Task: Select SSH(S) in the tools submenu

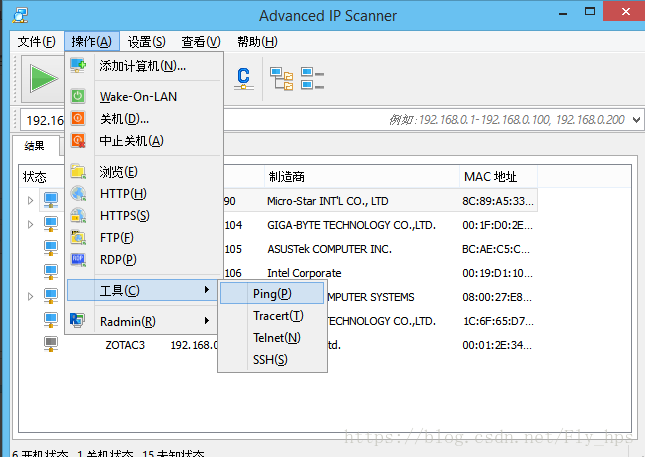Action: [x=272, y=360]
